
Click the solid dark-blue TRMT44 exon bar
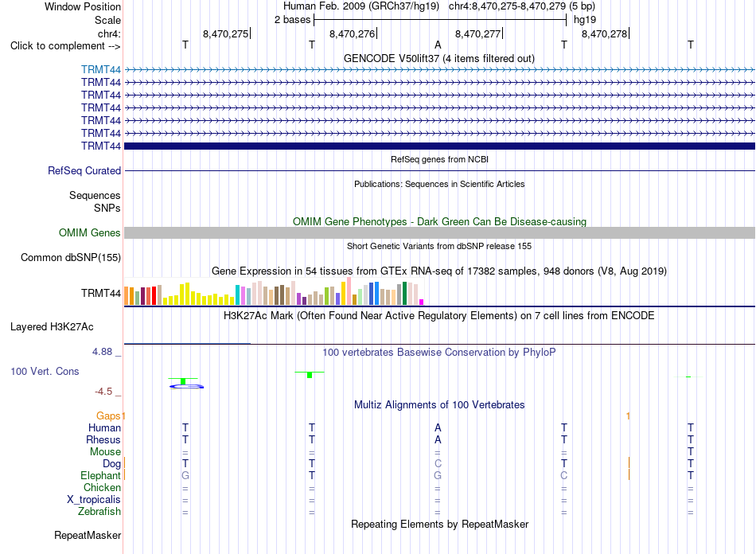[x=439, y=146]
